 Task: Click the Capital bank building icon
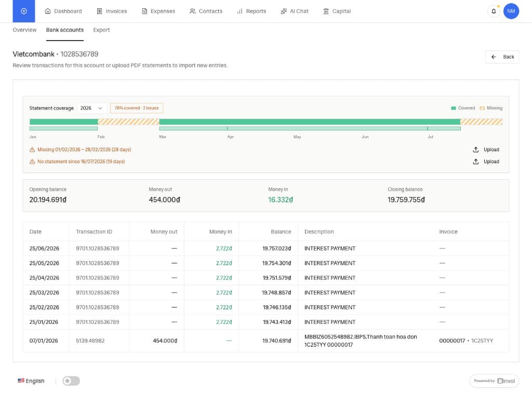click(x=326, y=11)
